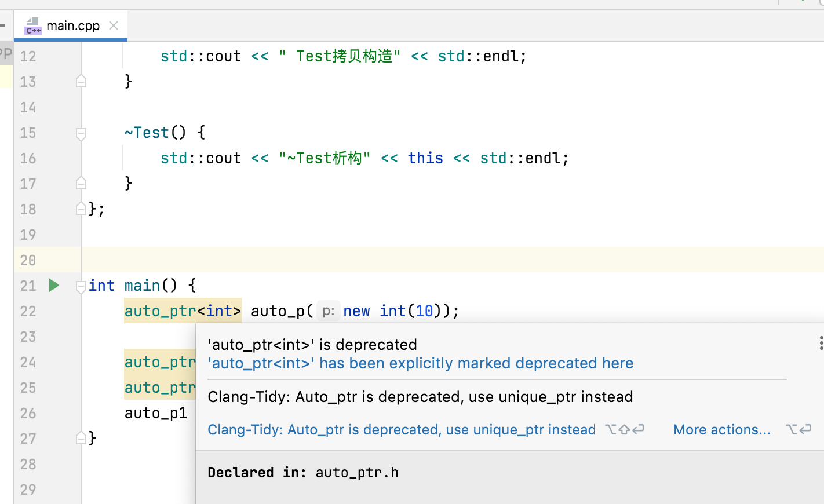Image resolution: width=824 pixels, height=504 pixels.
Task: Run main with the green gutter arrow
Action: [x=54, y=285]
